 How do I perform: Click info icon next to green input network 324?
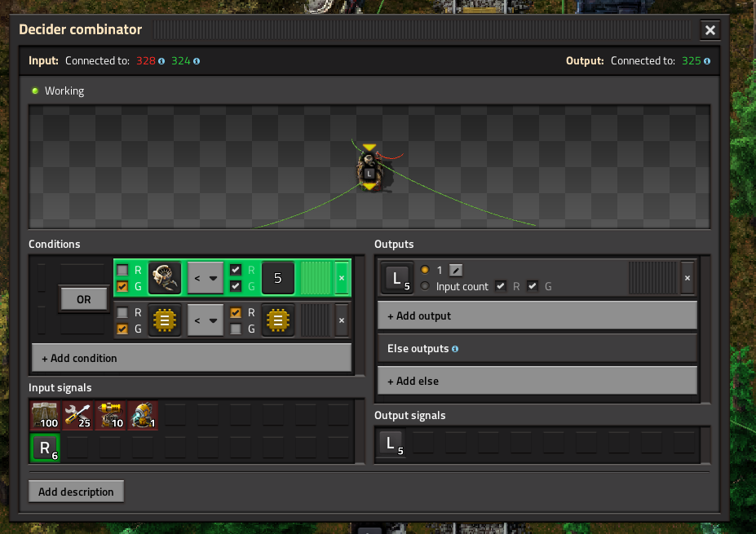197,61
